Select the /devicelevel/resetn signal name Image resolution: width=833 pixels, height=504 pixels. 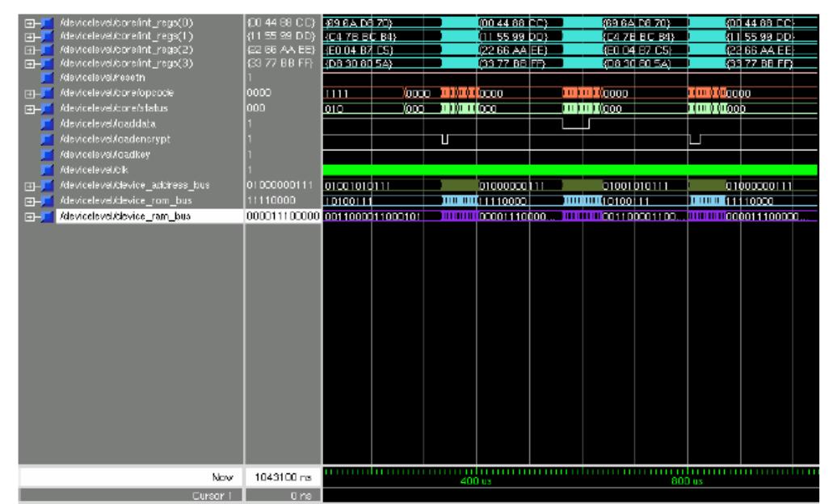coord(103,78)
